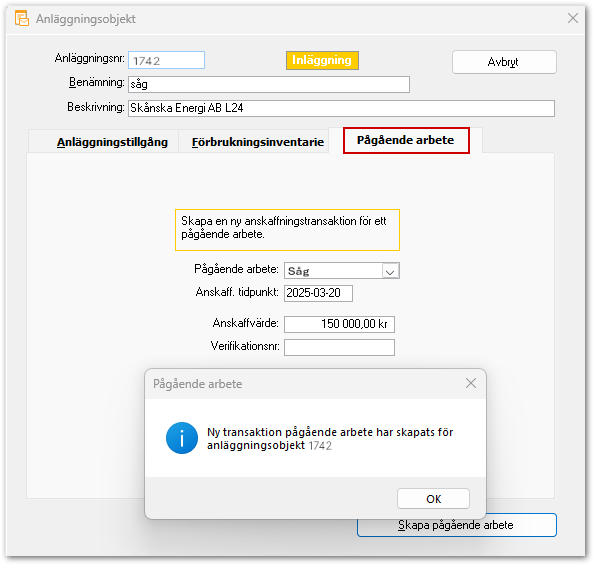The width and height of the screenshot is (594, 565).
Task: Select the Anskaffvärde amount field
Action: 339,324
